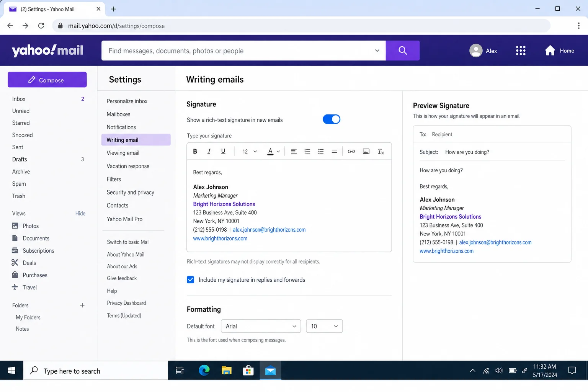The height and width of the screenshot is (392, 588).
Task: Uncheck include signature in replies and forwards
Action: (190, 280)
